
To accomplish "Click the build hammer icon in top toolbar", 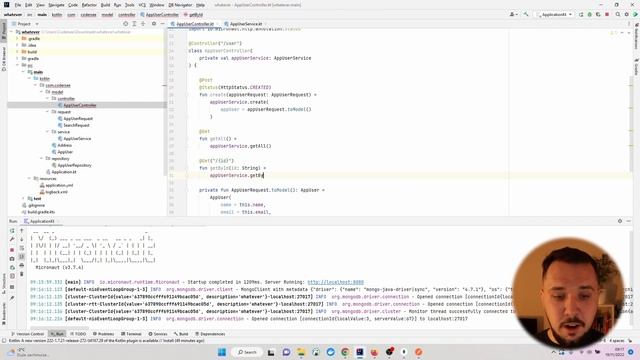I will pyautogui.click(x=526, y=14).
